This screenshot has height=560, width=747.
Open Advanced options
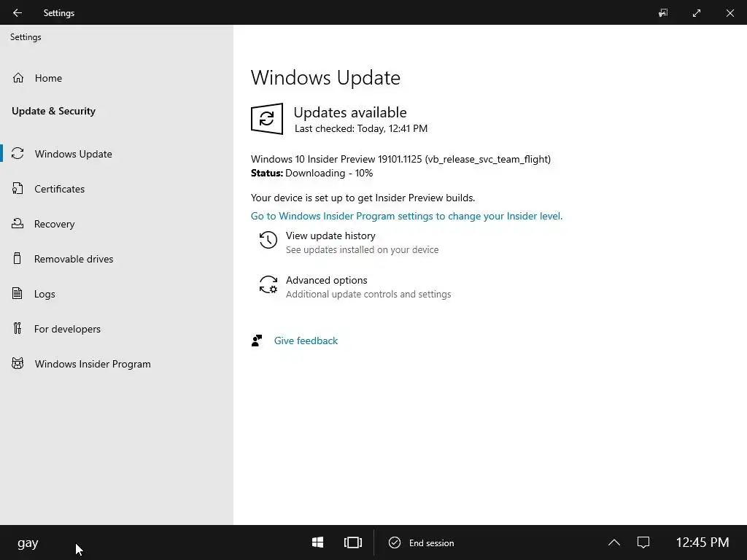coord(326,280)
